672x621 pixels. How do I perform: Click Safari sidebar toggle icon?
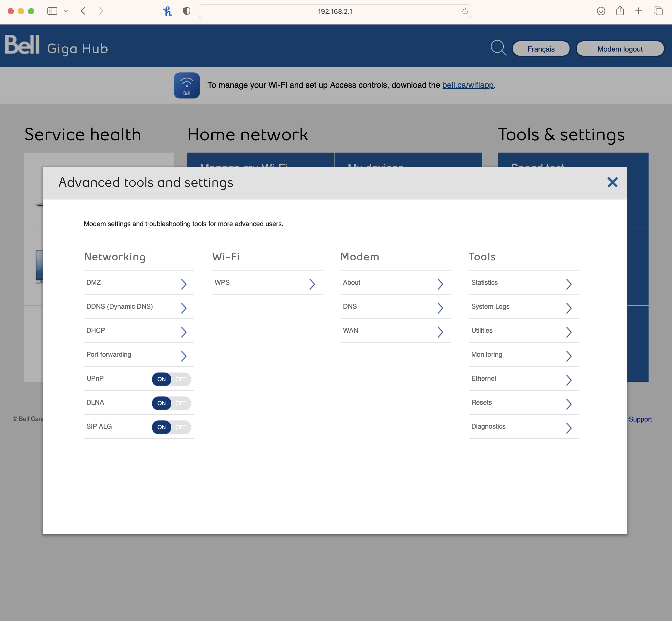pos(52,11)
